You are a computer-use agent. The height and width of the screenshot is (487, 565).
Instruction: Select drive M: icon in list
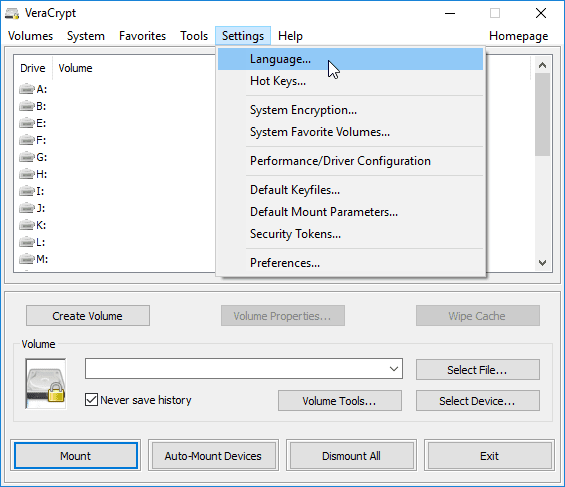pos(27,259)
